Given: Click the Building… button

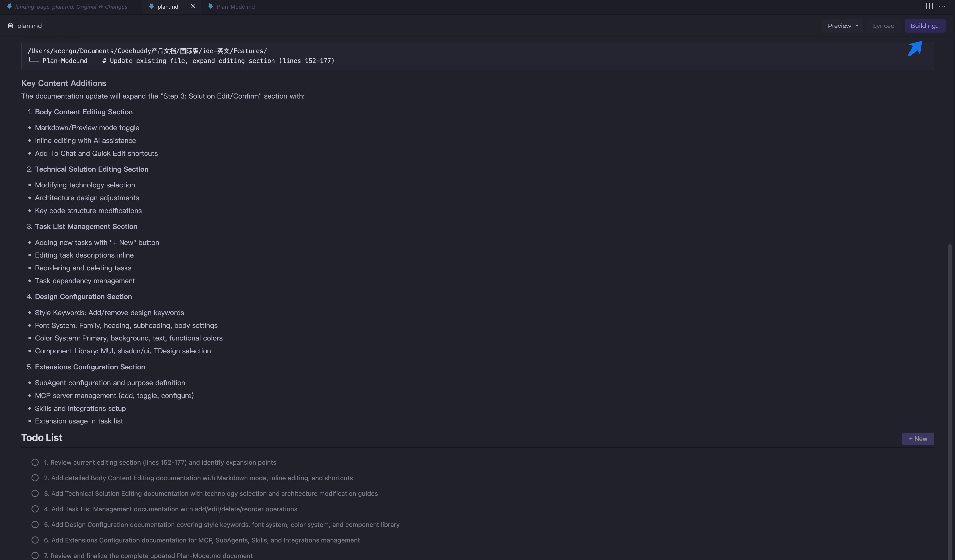Looking at the screenshot, I should click(925, 26).
